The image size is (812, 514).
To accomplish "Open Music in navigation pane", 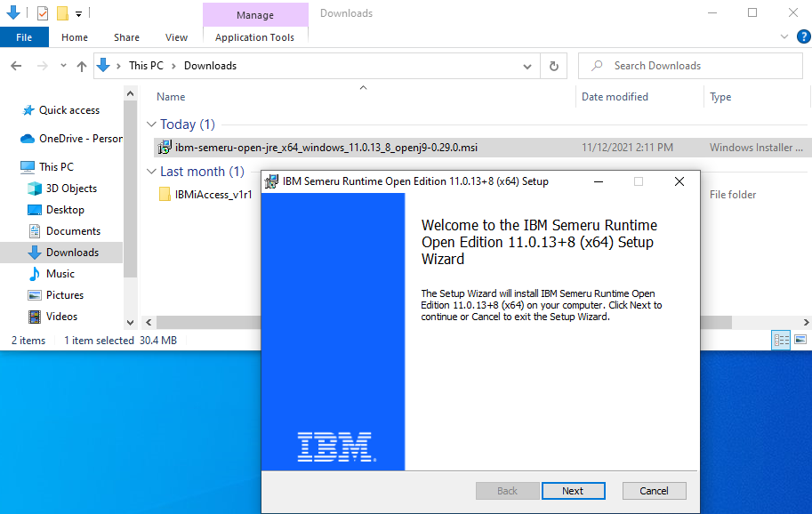I will click(60, 273).
